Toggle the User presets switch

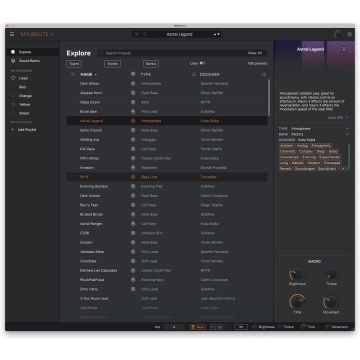pos(202,63)
